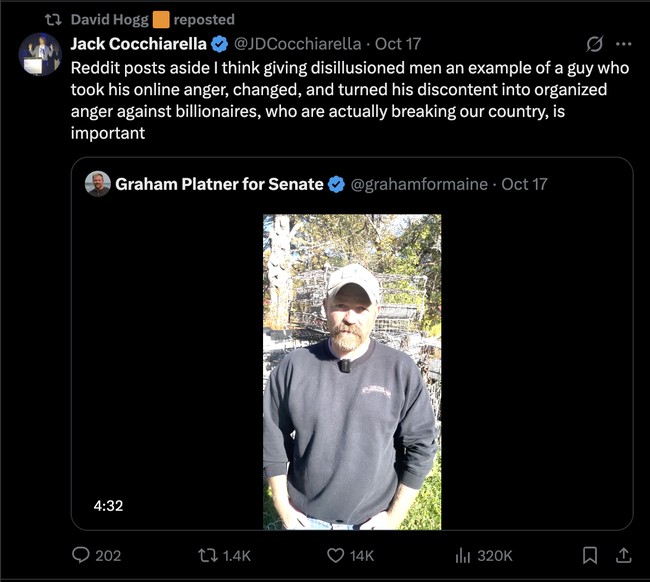Click the quoted post's Oct 17 date
The height and width of the screenshot is (582, 650).
coord(524,184)
